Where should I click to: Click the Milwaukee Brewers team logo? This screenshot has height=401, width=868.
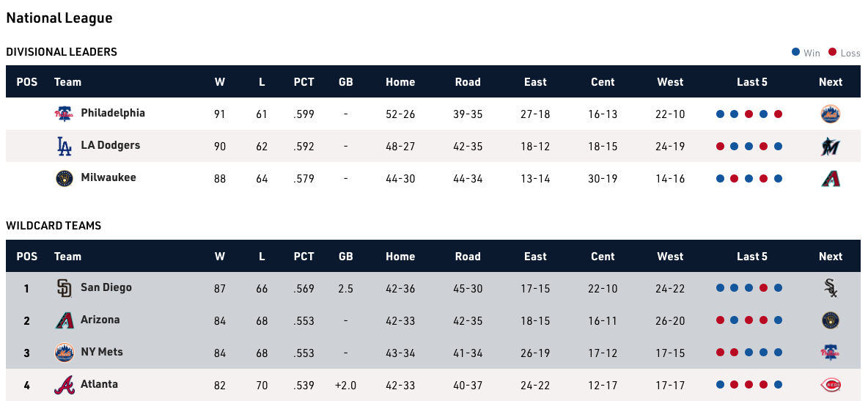[x=65, y=178]
